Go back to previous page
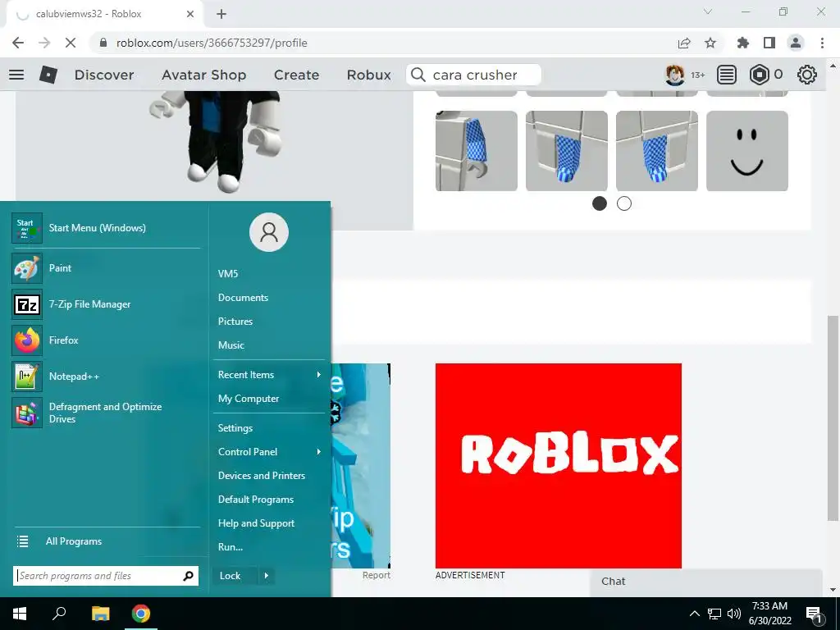The width and height of the screenshot is (840, 630). click(18, 43)
